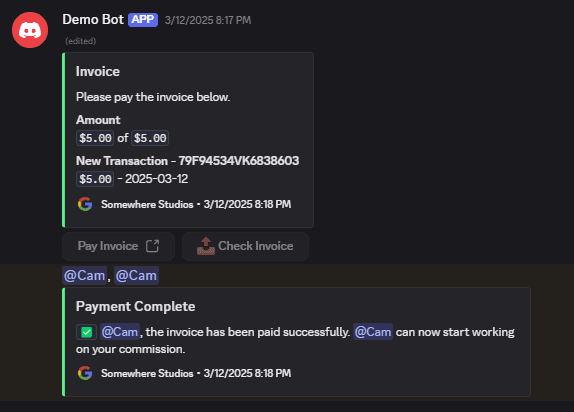
Task: Click the transaction ID 79F94534VK6838603 text
Action: tap(239, 161)
